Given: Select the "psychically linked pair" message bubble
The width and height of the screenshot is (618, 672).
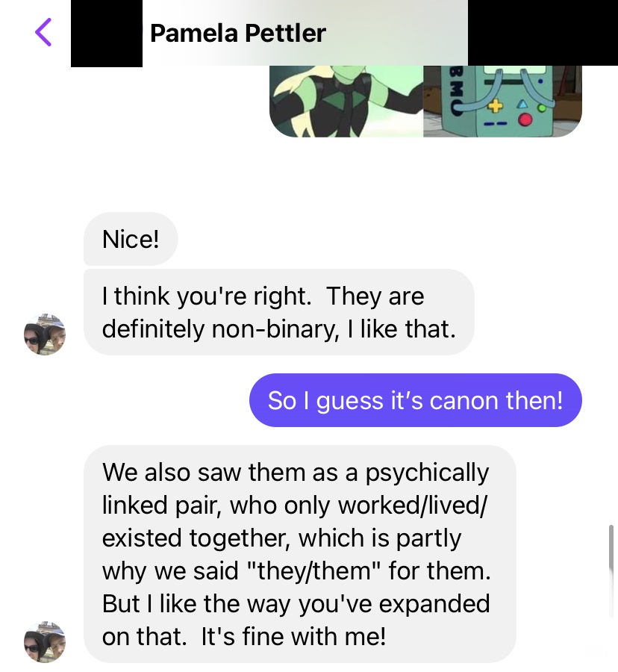Looking at the screenshot, I should click(300, 554).
